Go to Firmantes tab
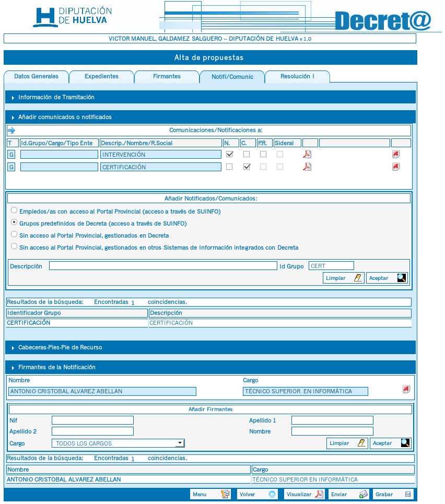This screenshot has width=445, height=504. click(167, 76)
